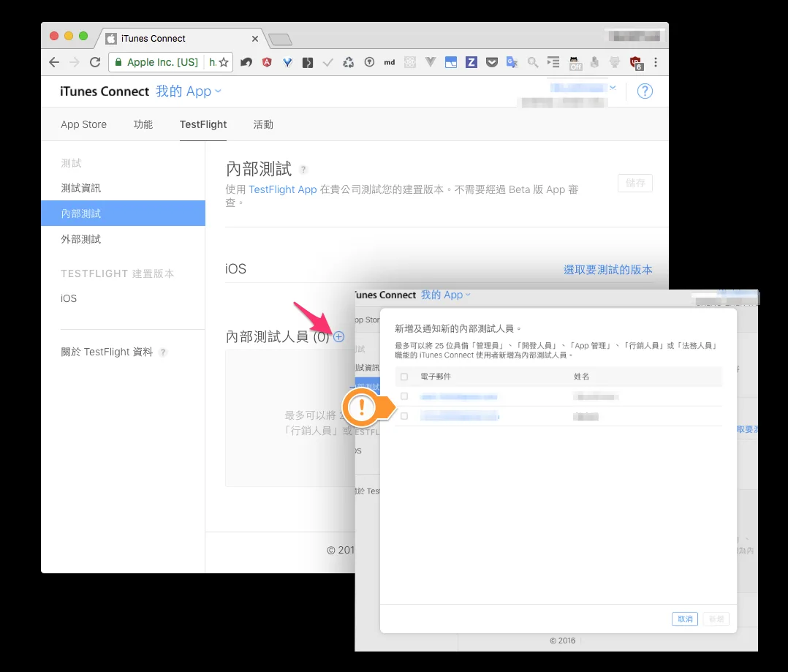Click the second blurred email link in the list
Image resolution: width=788 pixels, height=672 pixels.
pyautogui.click(x=460, y=415)
